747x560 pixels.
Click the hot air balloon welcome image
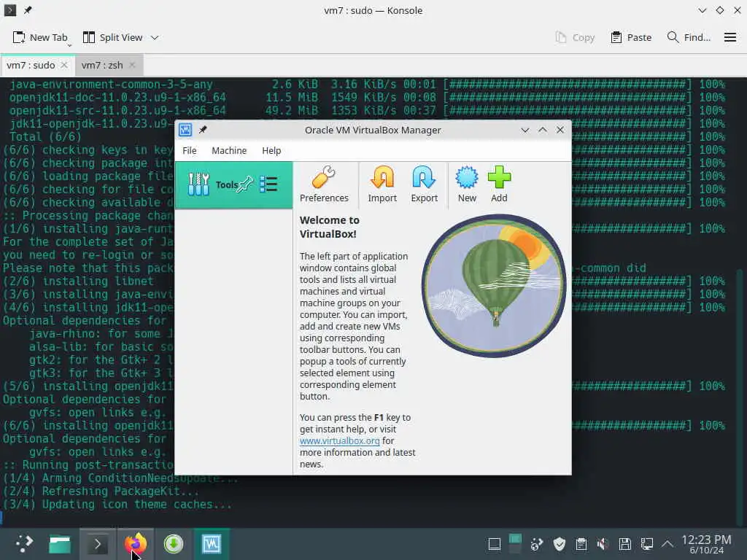(x=494, y=286)
